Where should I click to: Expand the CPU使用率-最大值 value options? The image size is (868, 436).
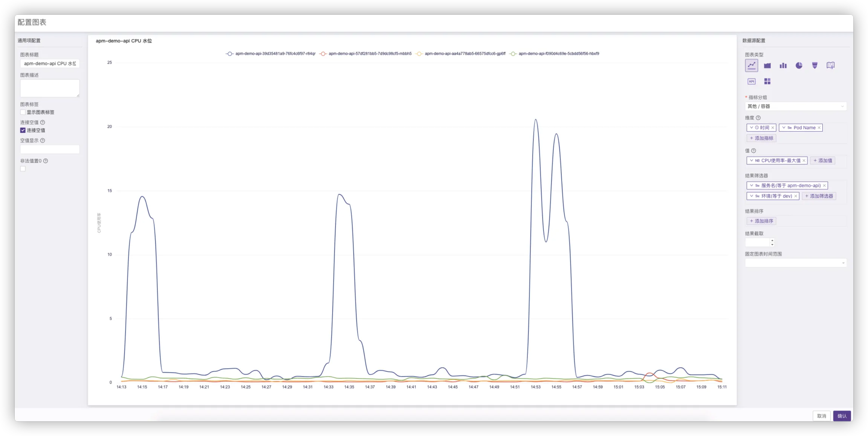tap(752, 161)
